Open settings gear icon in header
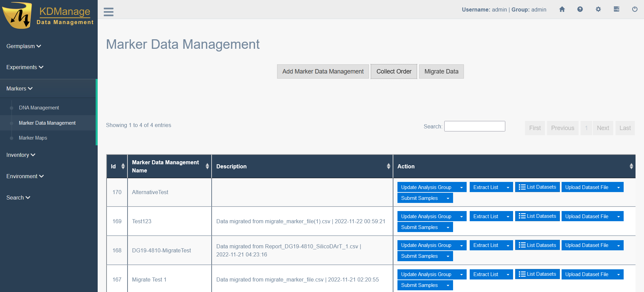Viewport: 644px width, 292px height. [x=598, y=9]
